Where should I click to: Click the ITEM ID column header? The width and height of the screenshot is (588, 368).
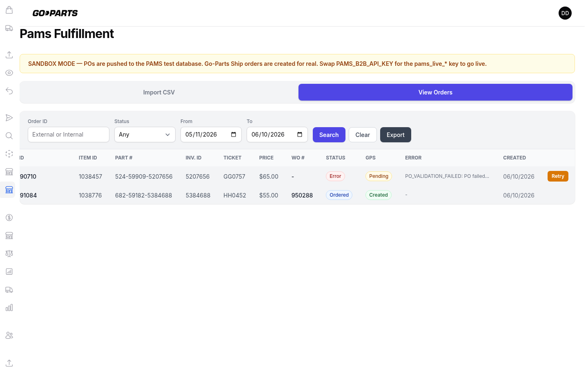coord(88,158)
